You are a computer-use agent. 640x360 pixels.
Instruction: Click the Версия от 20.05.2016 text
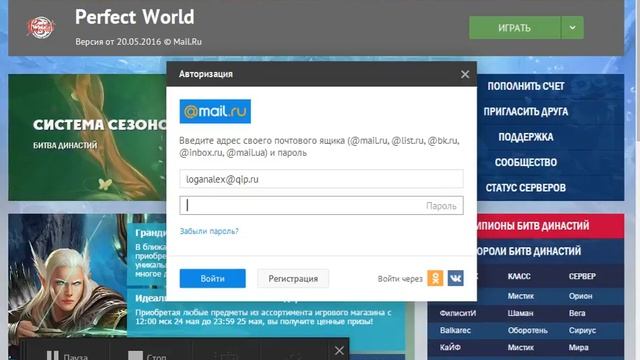pyautogui.click(x=138, y=42)
